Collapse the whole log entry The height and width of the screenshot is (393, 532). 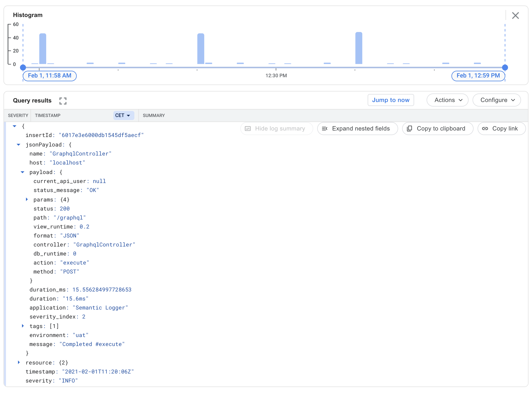[x=14, y=126]
